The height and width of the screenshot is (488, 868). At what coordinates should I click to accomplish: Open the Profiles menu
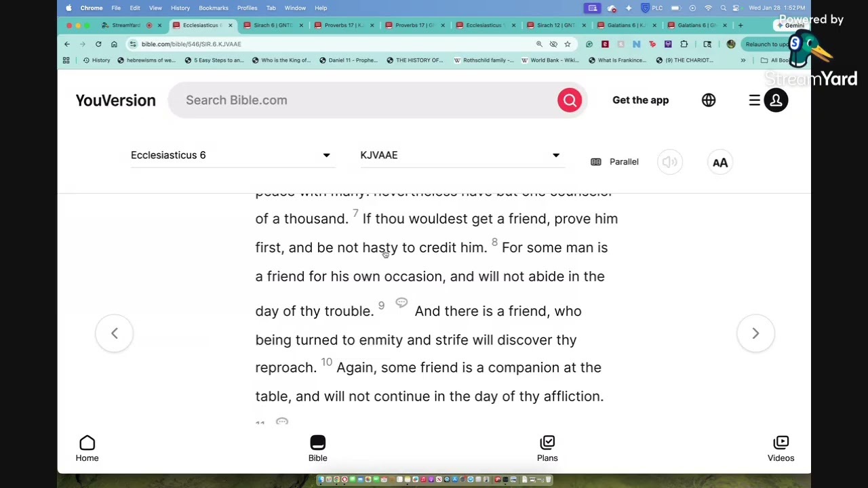click(247, 8)
